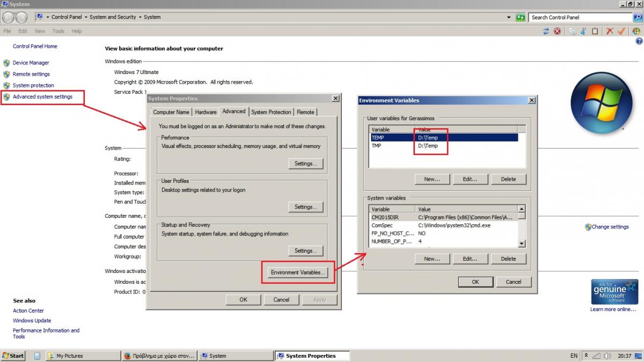Open Device Manager link
The width and height of the screenshot is (644, 362).
(x=31, y=63)
